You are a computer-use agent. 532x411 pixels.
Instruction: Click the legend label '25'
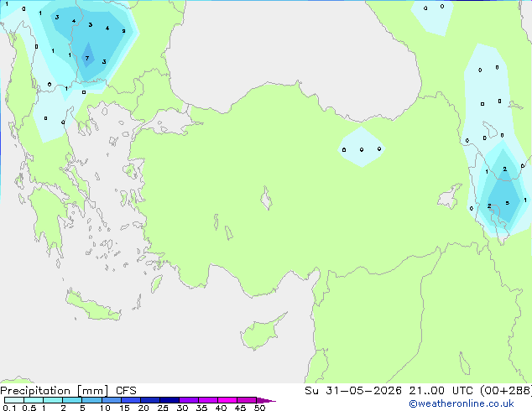pos(163,408)
